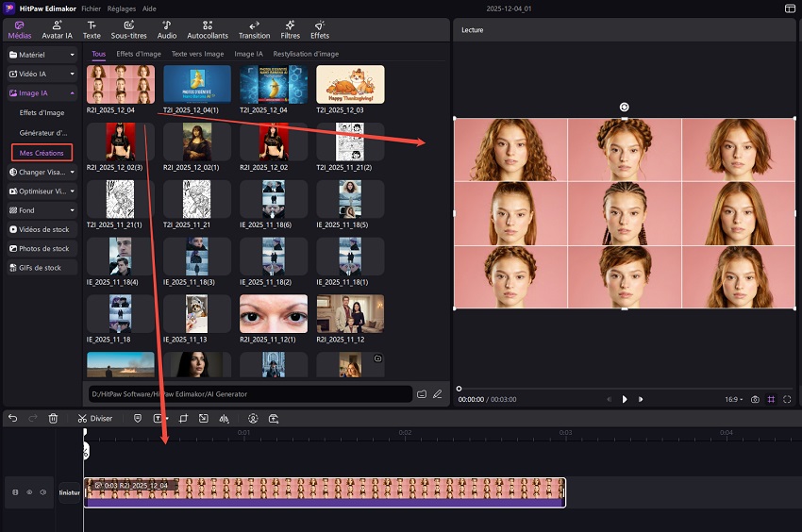
Task: Click the AI Generator path input field
Action: [x=250, y=394]
